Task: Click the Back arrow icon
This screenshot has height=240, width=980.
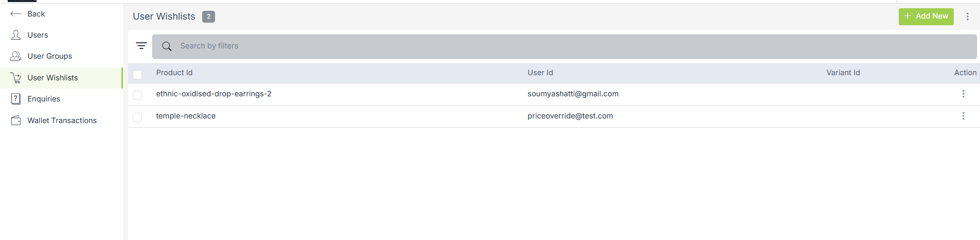Action: coord(15,14)
